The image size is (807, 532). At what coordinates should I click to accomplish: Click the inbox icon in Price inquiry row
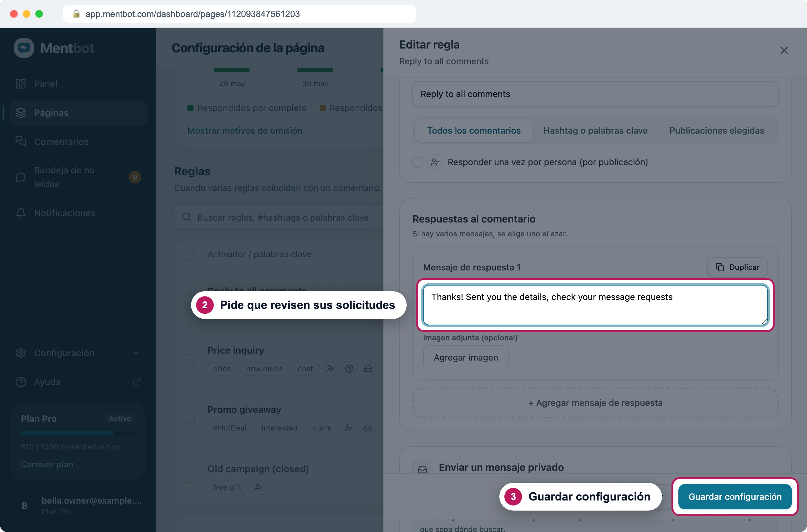click(x=368, y=369)
